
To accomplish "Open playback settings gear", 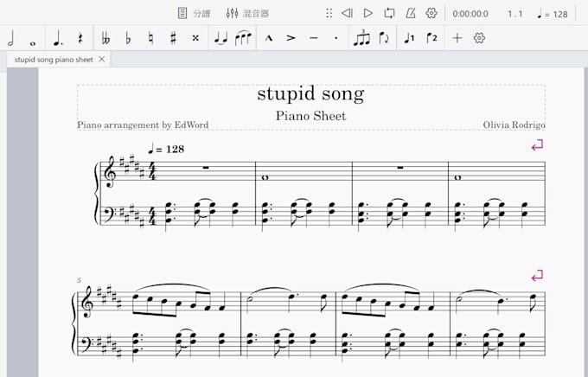I will click(431, 14).
